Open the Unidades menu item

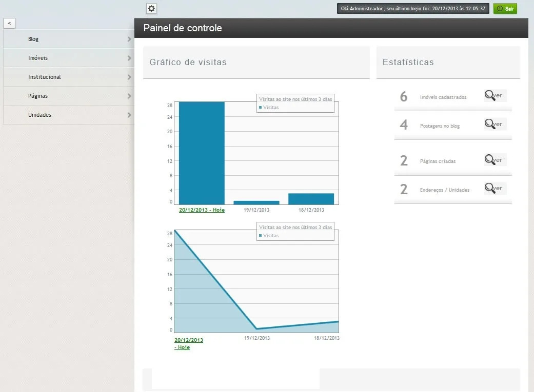(x=69, y=115)
